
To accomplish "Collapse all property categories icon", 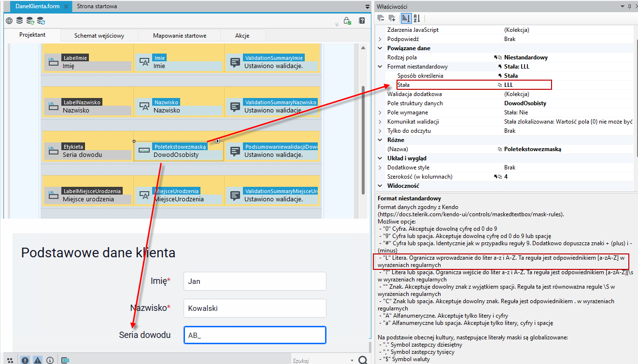I will pos(381,18).
